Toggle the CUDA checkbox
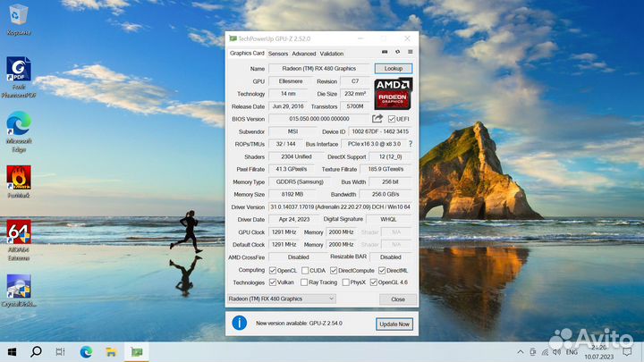The image size is (644, 362). 306,270
